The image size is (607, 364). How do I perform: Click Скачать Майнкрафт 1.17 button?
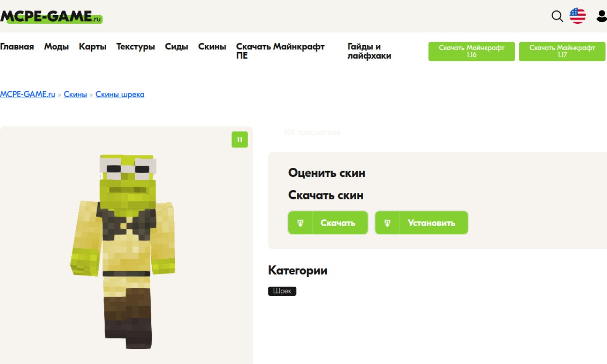click(x=562, y=51)
